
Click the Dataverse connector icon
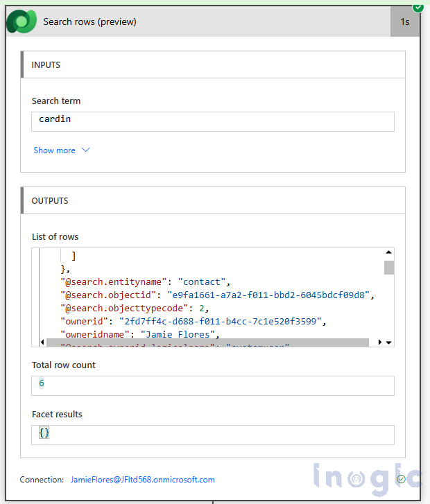(x=21, y=21)
